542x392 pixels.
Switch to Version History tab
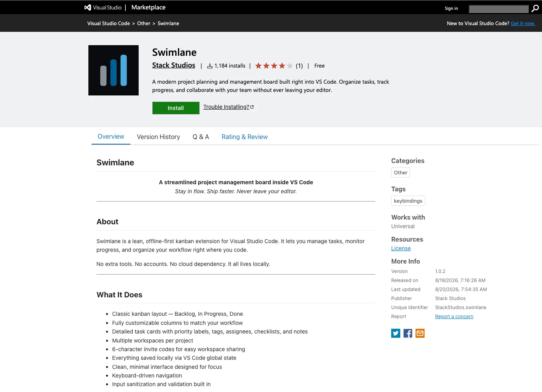pos(158,137)
